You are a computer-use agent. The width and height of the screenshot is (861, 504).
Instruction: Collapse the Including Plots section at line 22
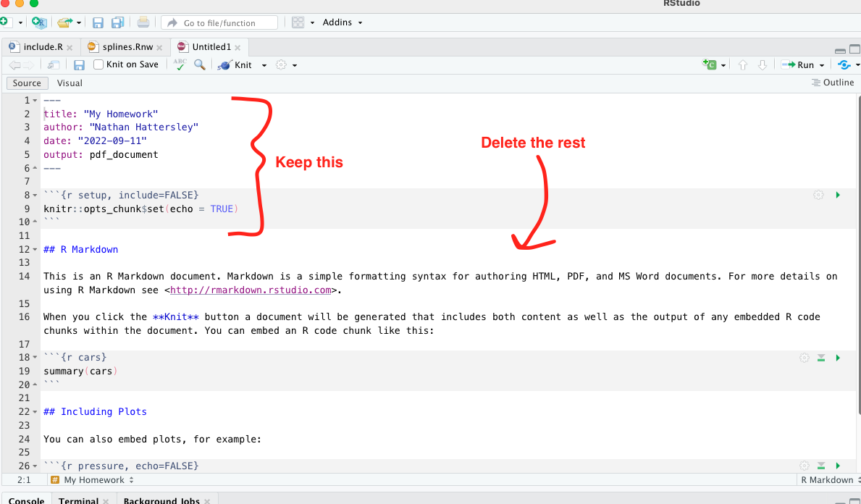click(x=35, y=412)
